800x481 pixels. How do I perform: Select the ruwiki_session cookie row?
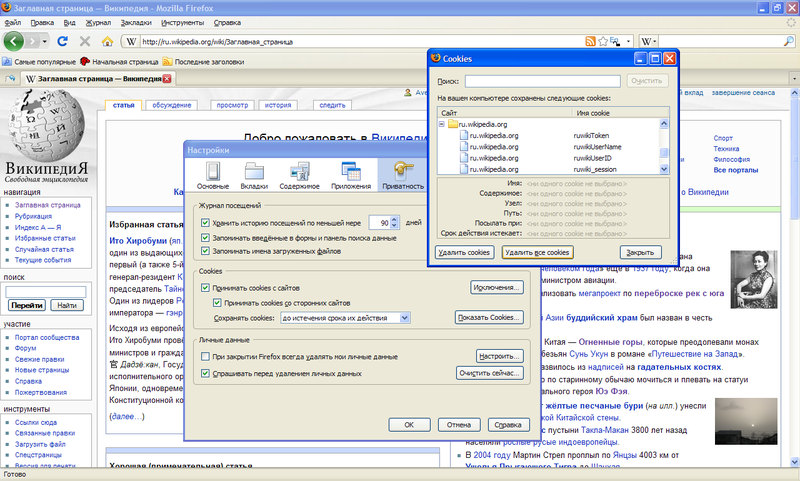coord(548,169)
